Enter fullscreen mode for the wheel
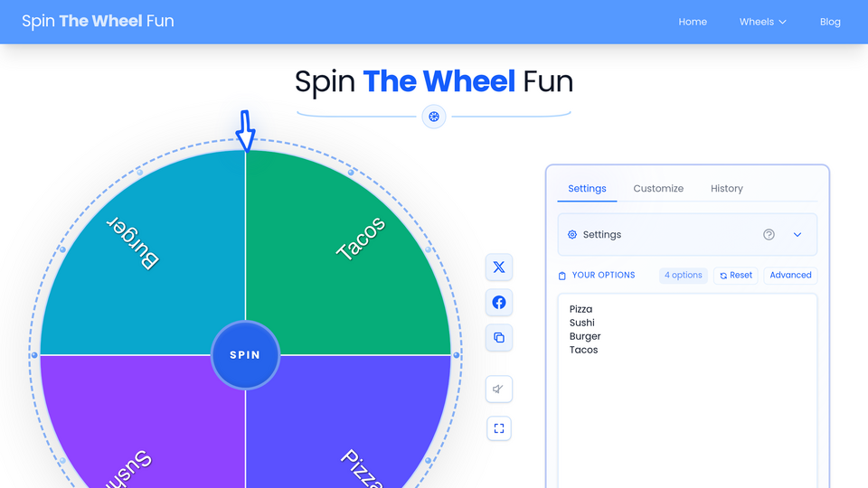The image size is (868, 488). (499, 428)
